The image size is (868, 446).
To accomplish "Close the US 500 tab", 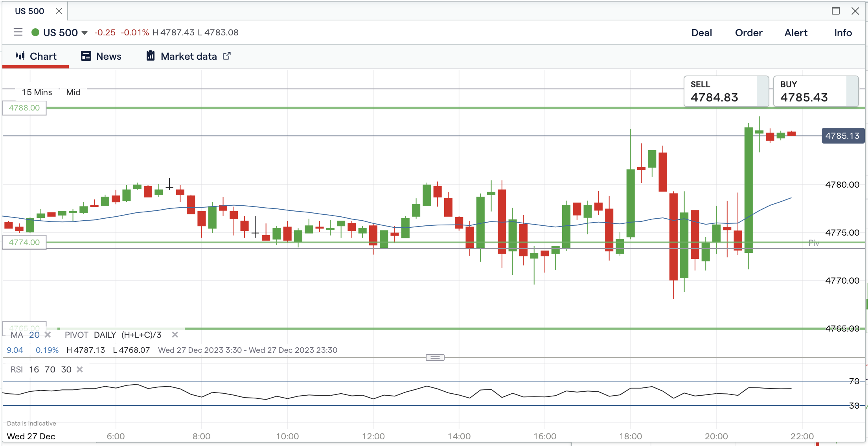I will pyautogui.click(x=59, y=11).
